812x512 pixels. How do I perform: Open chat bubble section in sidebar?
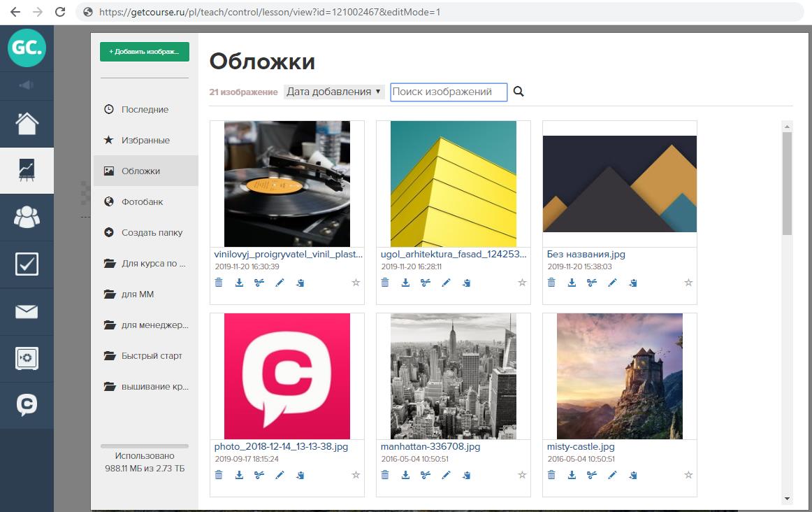(27, 406)
